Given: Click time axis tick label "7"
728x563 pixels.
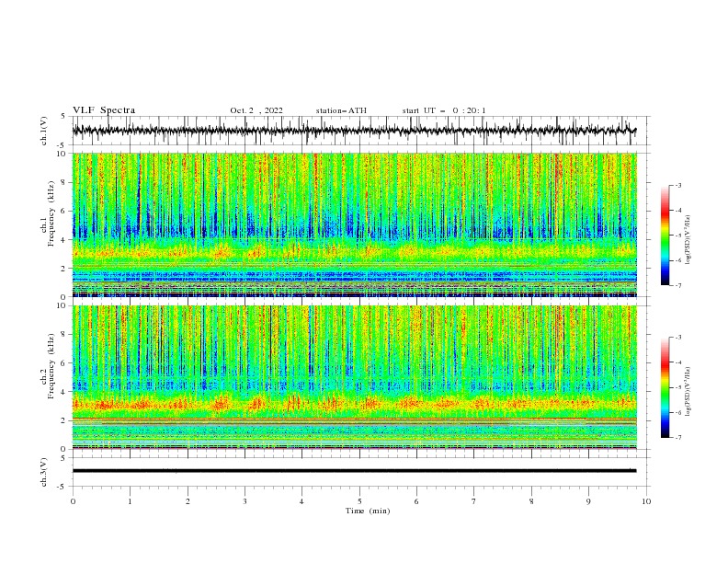Looking at the screenshot, I should point(474,501).
